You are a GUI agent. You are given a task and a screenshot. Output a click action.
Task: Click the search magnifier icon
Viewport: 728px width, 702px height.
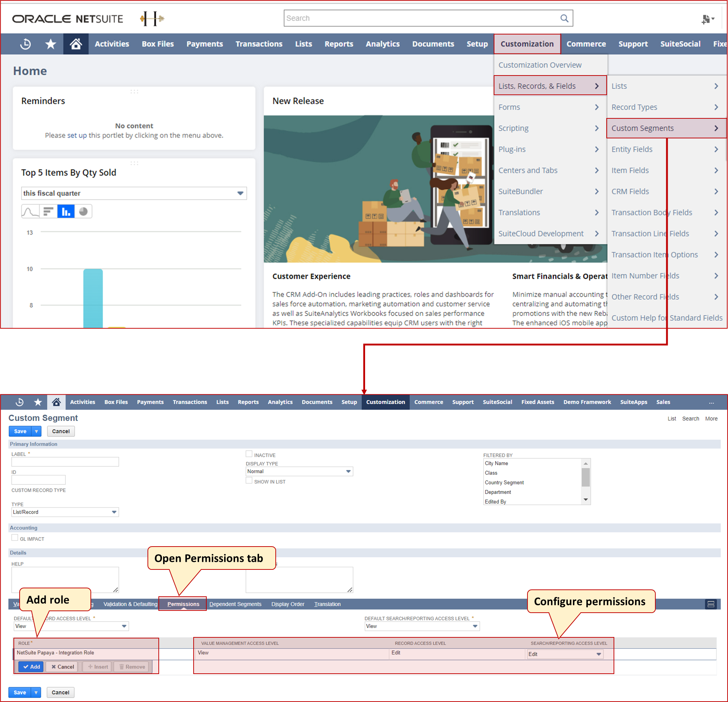(x=564, y=18)
